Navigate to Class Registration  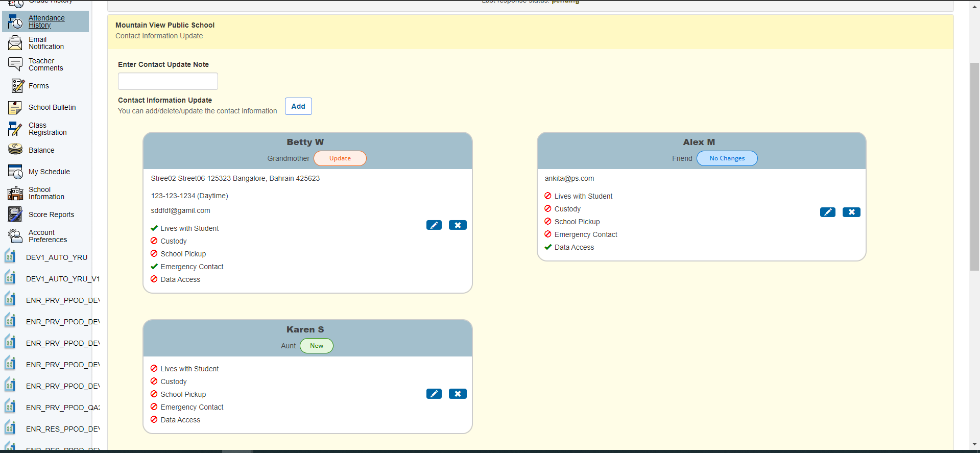tap(47, 129)
